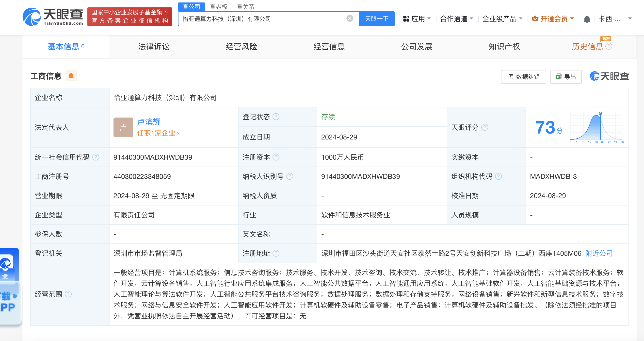Open the 应用 apps grid icon
644x341 pixels.
coord(406,18)
